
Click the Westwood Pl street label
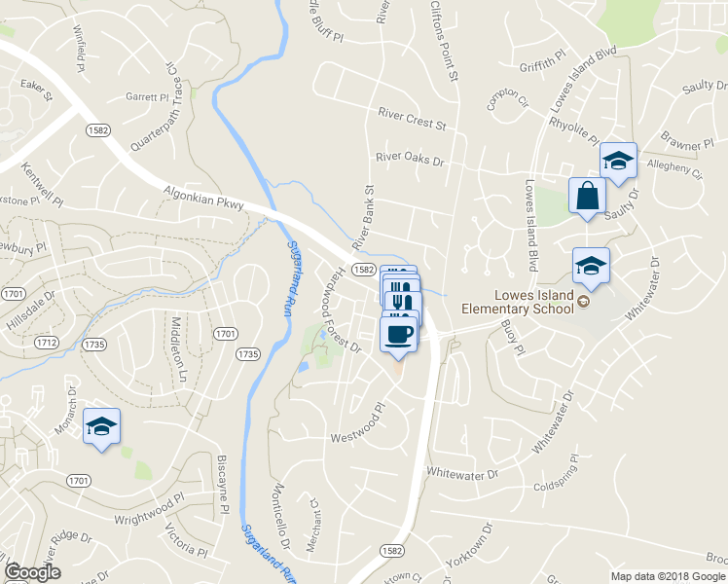click(x=358, y=422)
